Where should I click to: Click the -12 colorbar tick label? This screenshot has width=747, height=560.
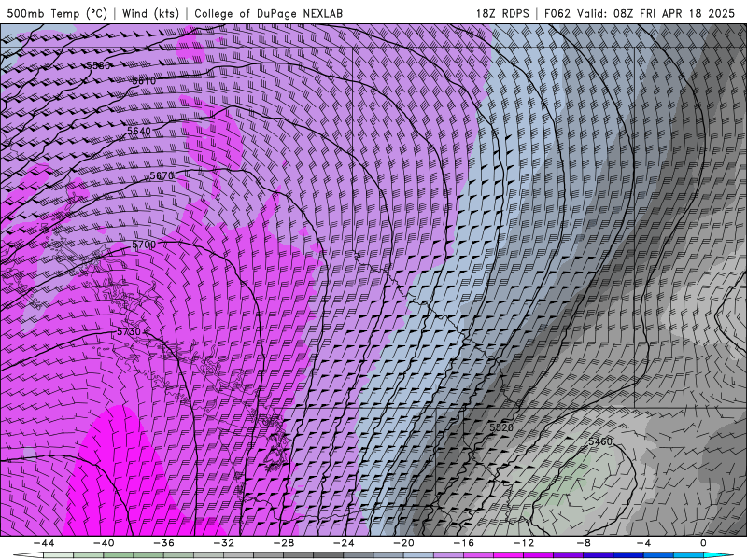[524, 543]
